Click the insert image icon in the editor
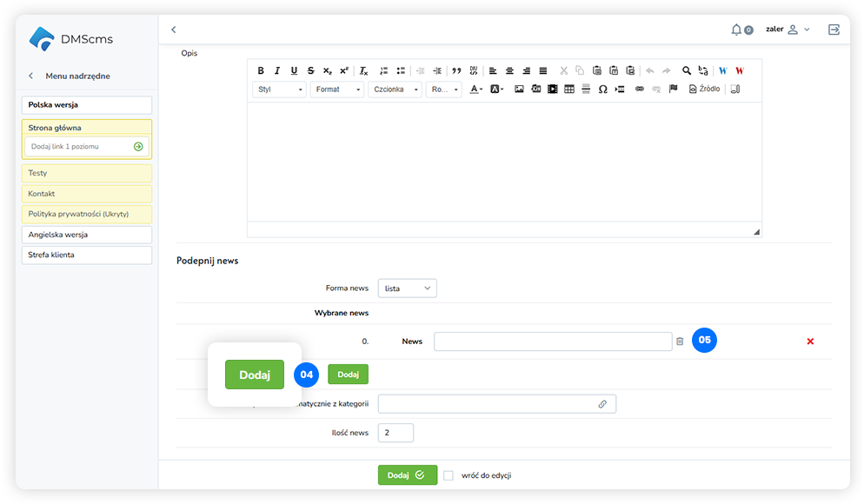Screen dimensions: 864x504 tap(519, 90)
